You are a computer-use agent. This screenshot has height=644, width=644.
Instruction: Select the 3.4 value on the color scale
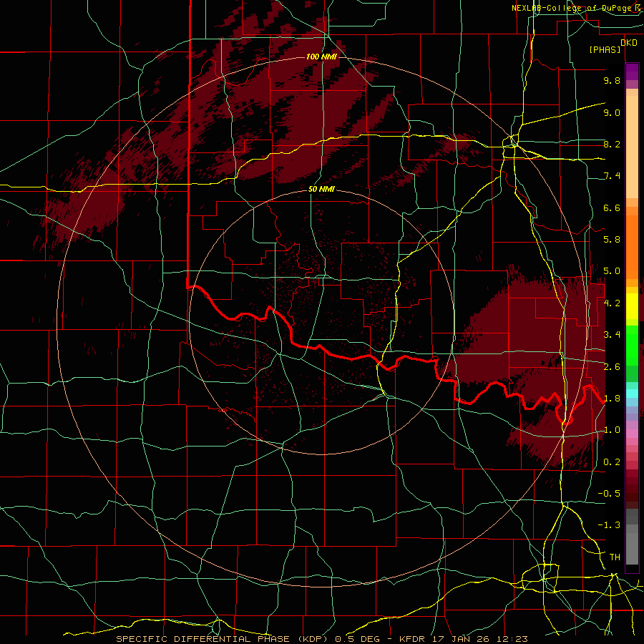point(612,334)
